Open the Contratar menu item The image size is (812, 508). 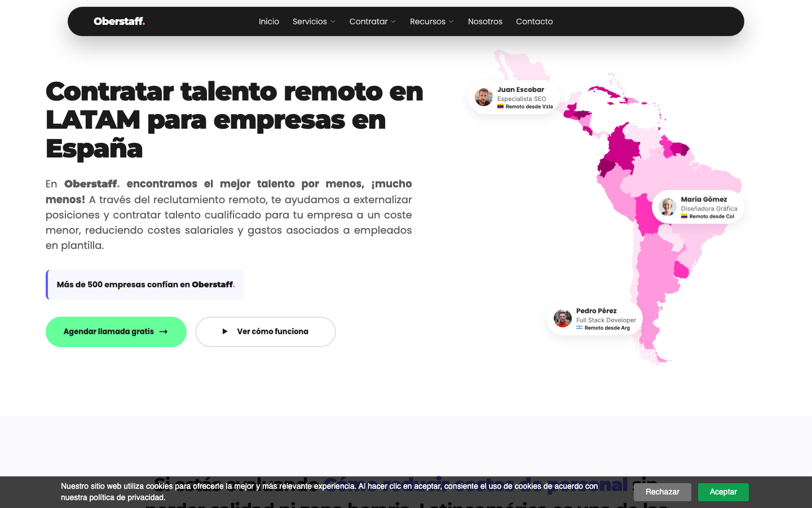[368, 21]
